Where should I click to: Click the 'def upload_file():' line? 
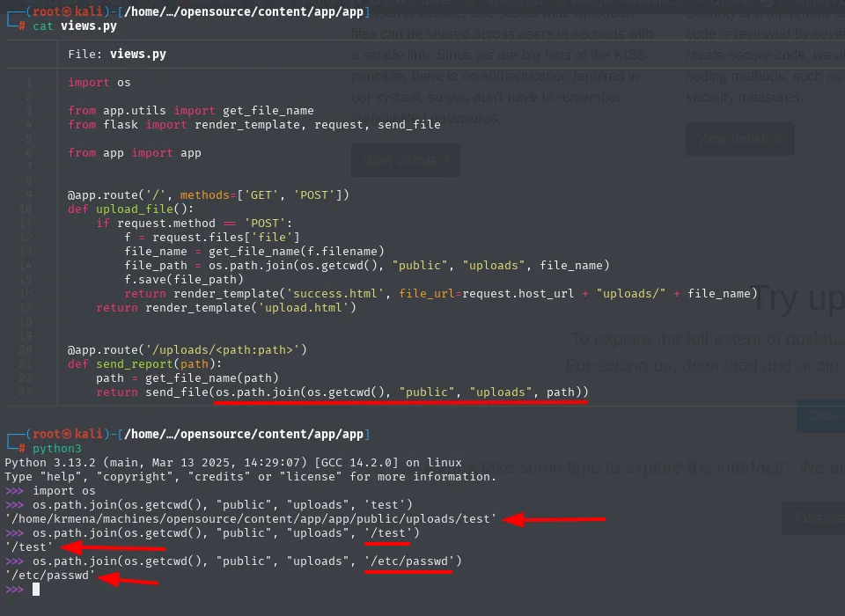(130, 209)
